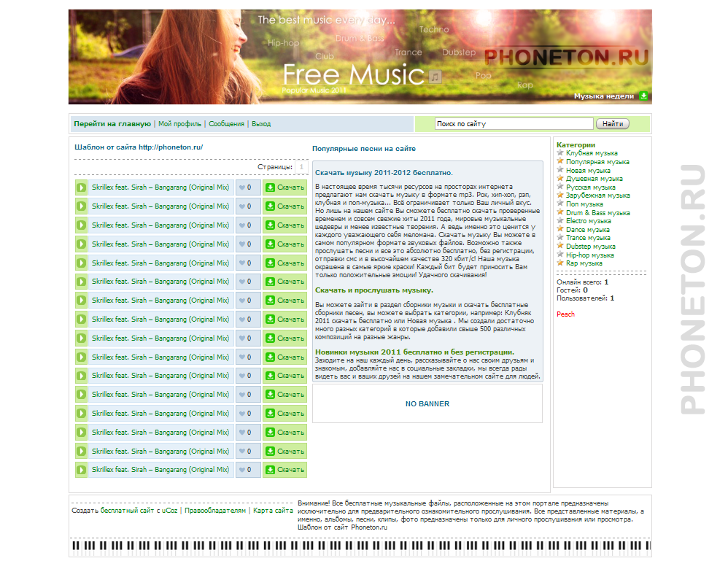The image size is (728, 569).
Task: Download the first track via 'Скачать'
Action: coord(284,187)
